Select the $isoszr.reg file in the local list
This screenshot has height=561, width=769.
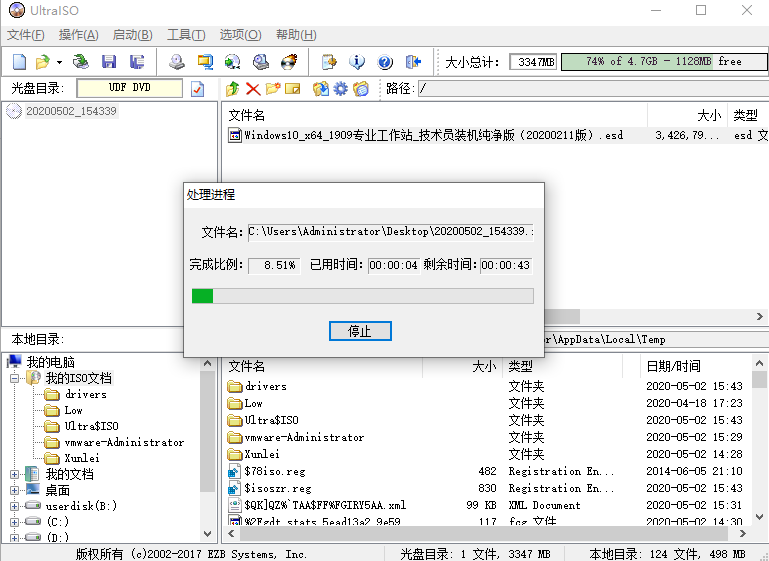(x=278, y=488)
